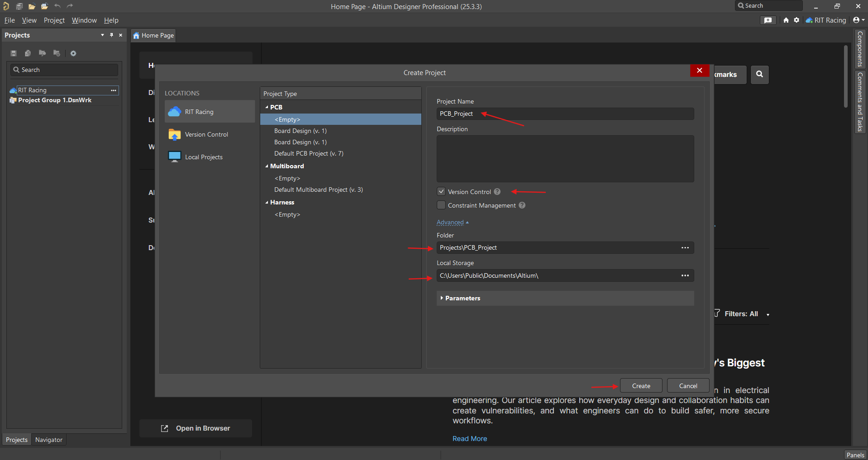Open the File menu

[x=10, y=20]
